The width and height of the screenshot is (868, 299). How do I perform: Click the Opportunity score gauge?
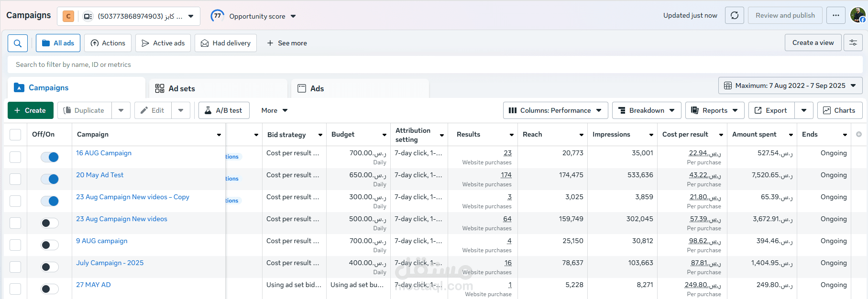pos(218,16)
